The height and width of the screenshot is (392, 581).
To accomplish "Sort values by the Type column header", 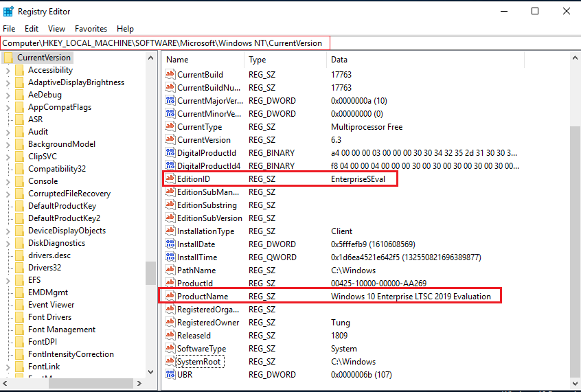I will pos(285,60).
